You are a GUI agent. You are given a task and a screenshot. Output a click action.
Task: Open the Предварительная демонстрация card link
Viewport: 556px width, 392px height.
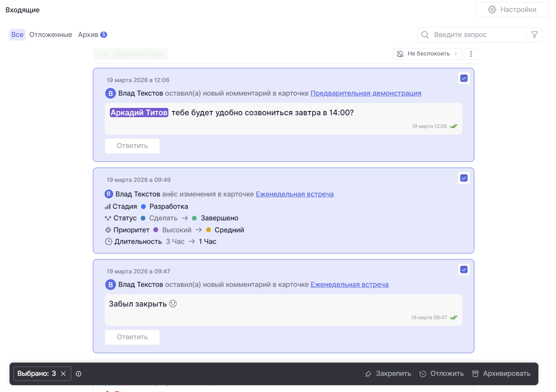pos(366,93)
